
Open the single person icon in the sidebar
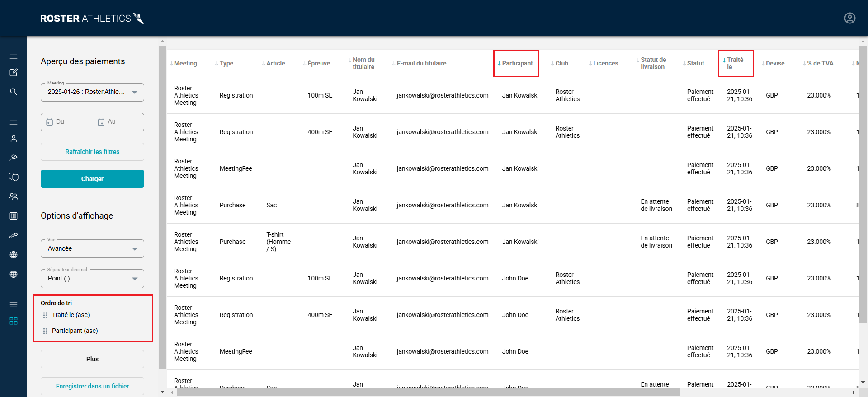[x=14, y=139]
